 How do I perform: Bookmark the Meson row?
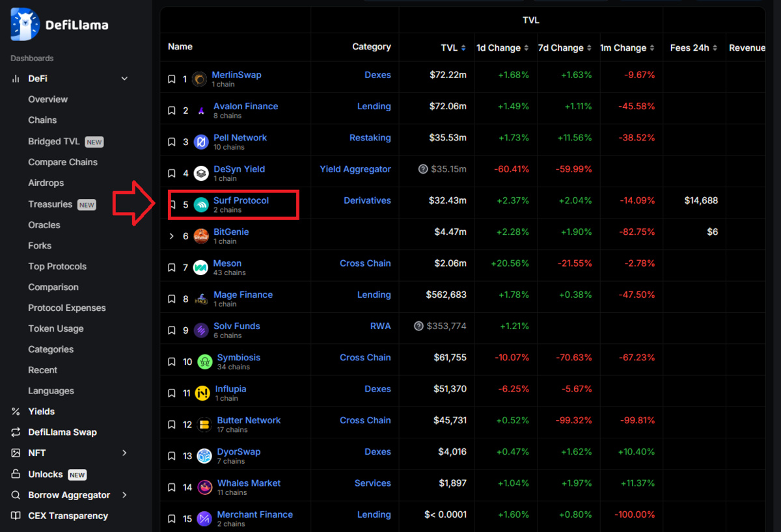click(172, 268)
